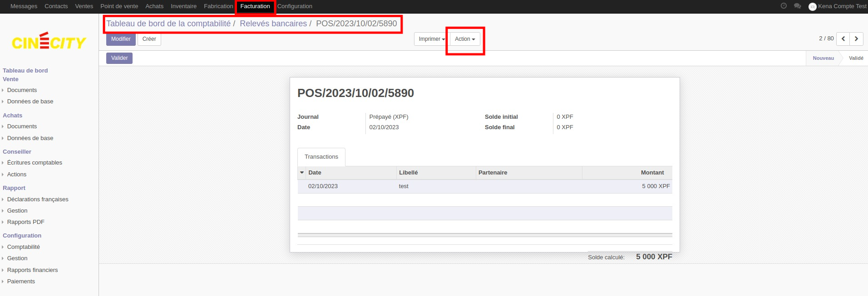This screenshot has width=868, height=296.
Task: Open the Point de vente menu
Action: pyautogui.click(x=119, y=6)
